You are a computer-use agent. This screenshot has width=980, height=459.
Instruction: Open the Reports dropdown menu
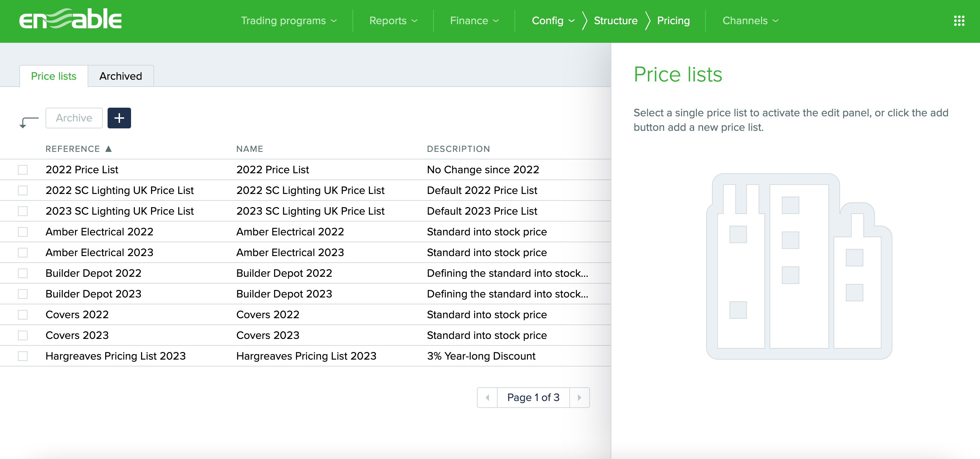pos(393,21)
